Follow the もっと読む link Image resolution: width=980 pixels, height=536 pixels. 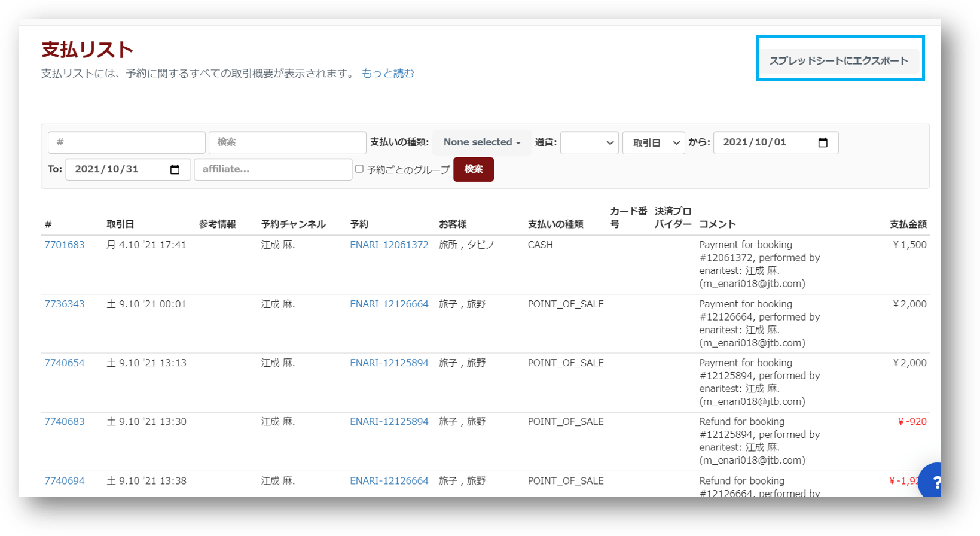pyautogui.click(x=387, y=73)
